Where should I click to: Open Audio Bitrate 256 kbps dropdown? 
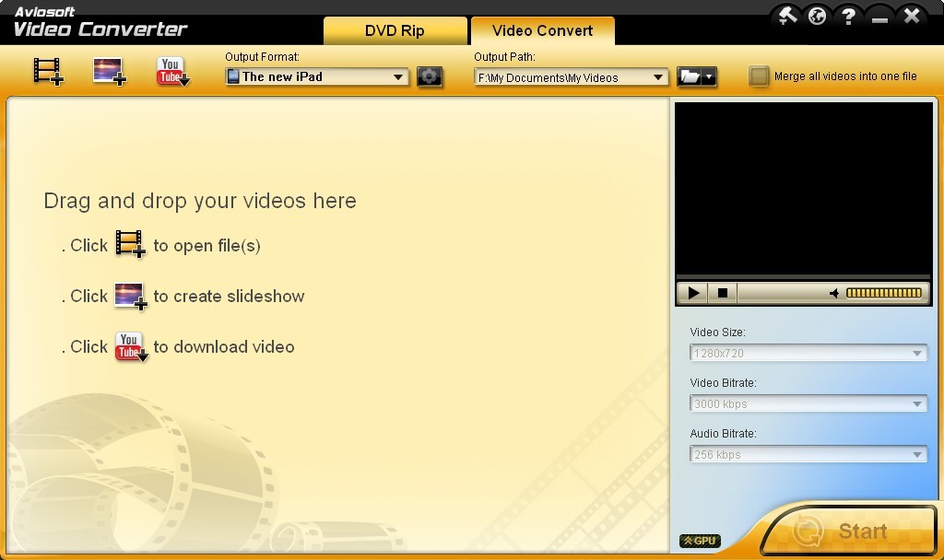pos(808,454)
